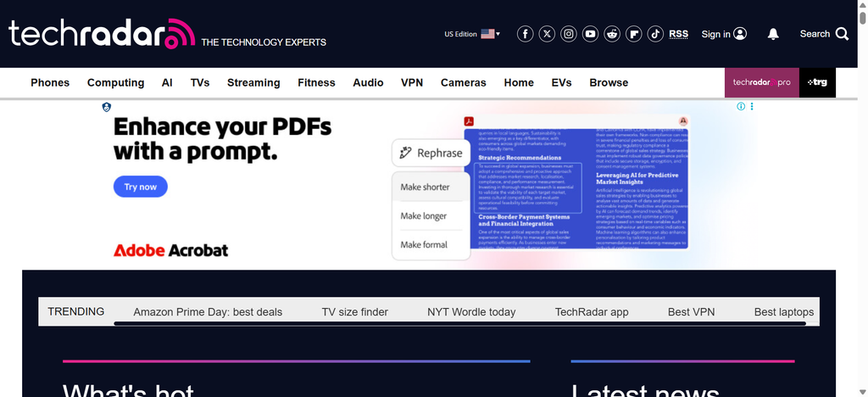Open the ad options three-dot menu

752,106
